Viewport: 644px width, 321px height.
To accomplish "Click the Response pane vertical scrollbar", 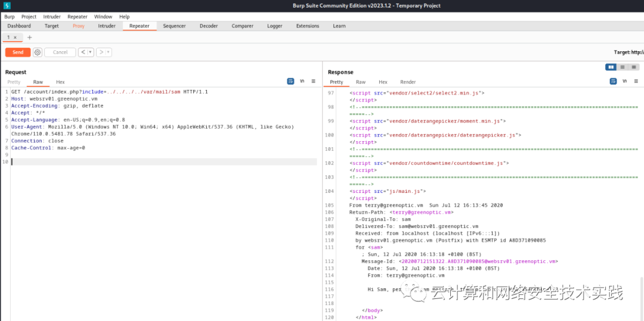I will (640, 298).
